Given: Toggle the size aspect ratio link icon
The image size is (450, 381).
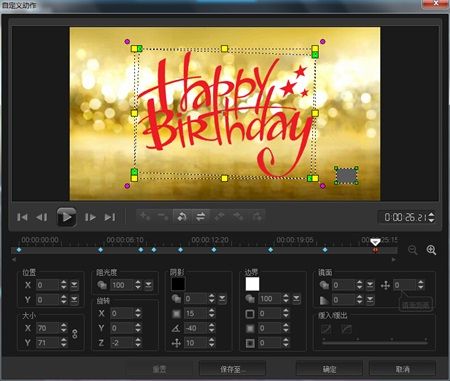Looking at the screenshot, I should pos(75,334).
